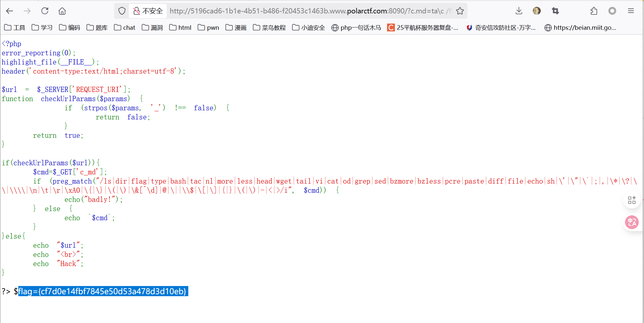Viewport: 644px width, 323px height.
Task: Click the $_SERVER['REQUEST_URI'] assignment line
Action: pyautogui.click(x=66, y=90)
